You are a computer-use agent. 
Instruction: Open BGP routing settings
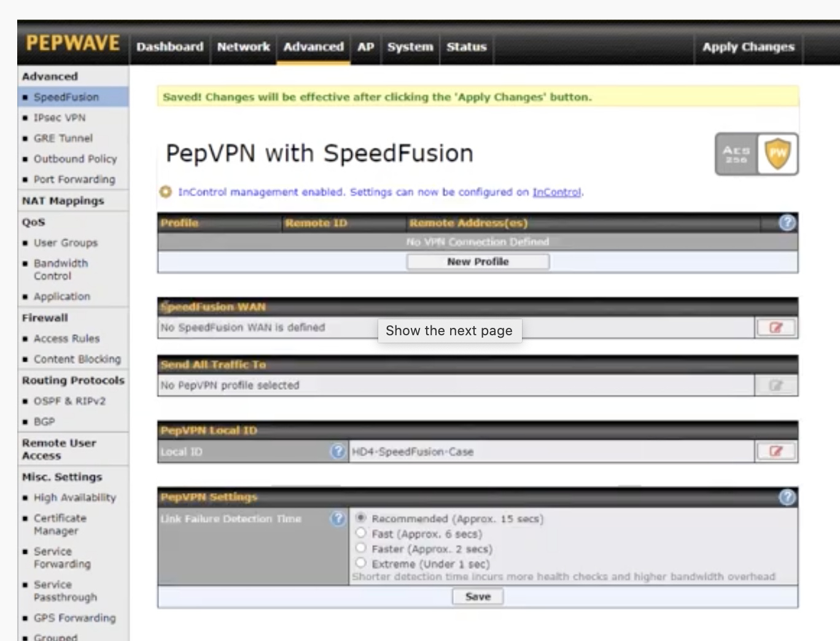click(x=44, y=422)
